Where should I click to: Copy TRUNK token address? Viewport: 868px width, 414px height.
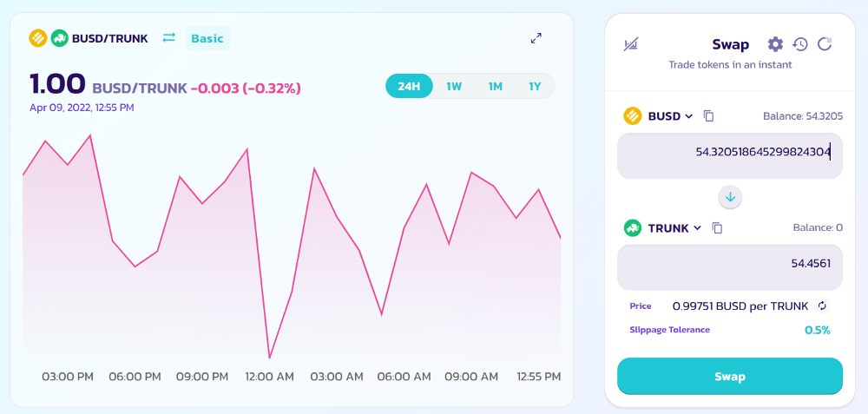pos(718,227)
